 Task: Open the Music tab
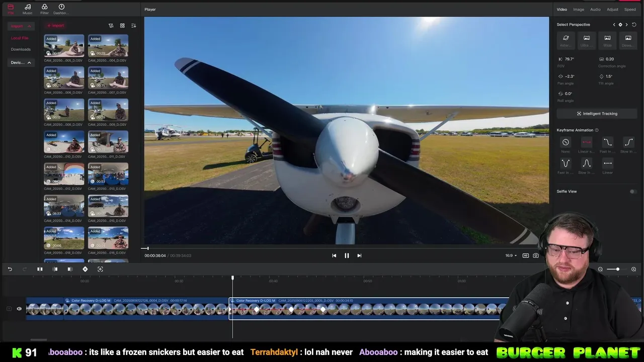point(27,9)
